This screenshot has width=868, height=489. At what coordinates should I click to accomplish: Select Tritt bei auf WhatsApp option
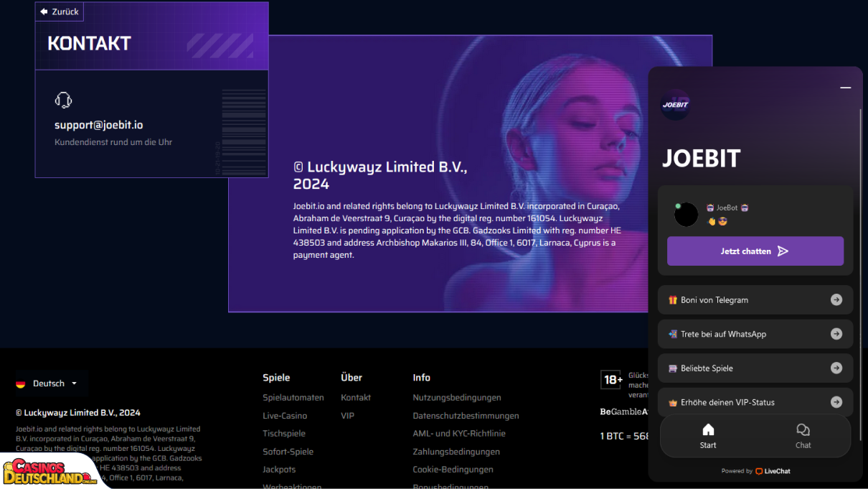(755, 334)
